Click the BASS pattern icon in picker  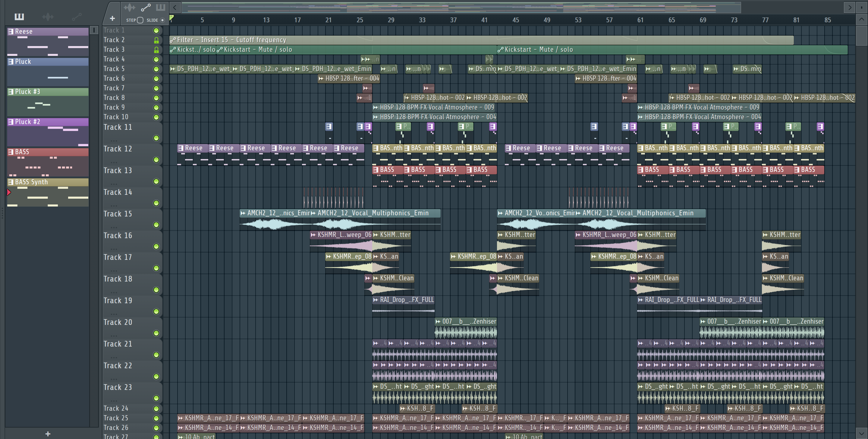click(11, 152)
